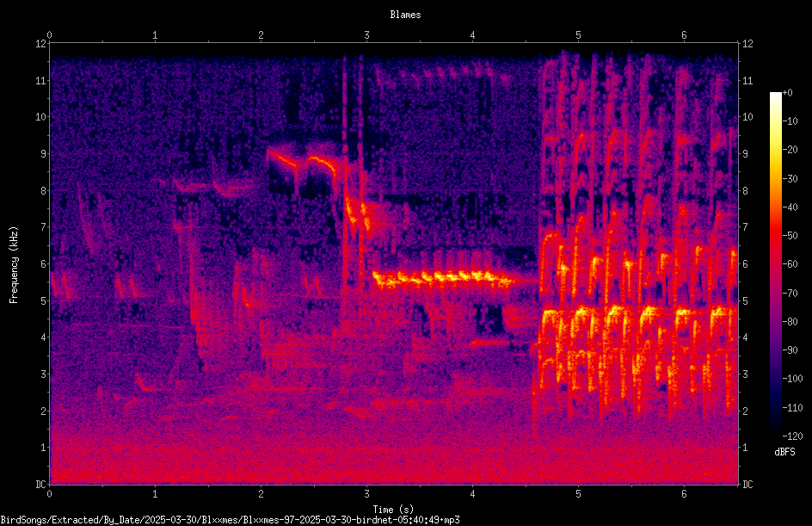This screenshot has width=812, height=526.
Task: Click the white top end of the dBFS color bar
Action: click(x=775, y=96)
